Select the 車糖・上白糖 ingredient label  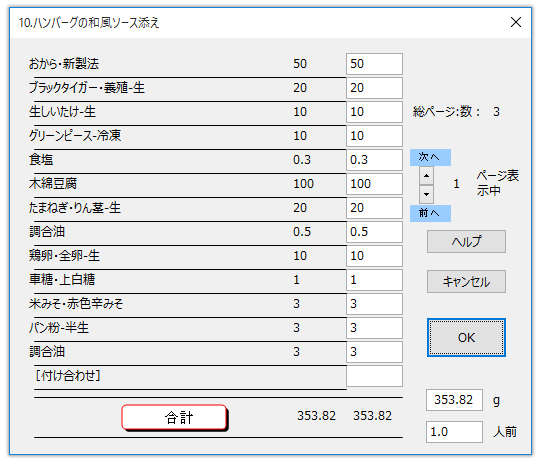[62, 280]
